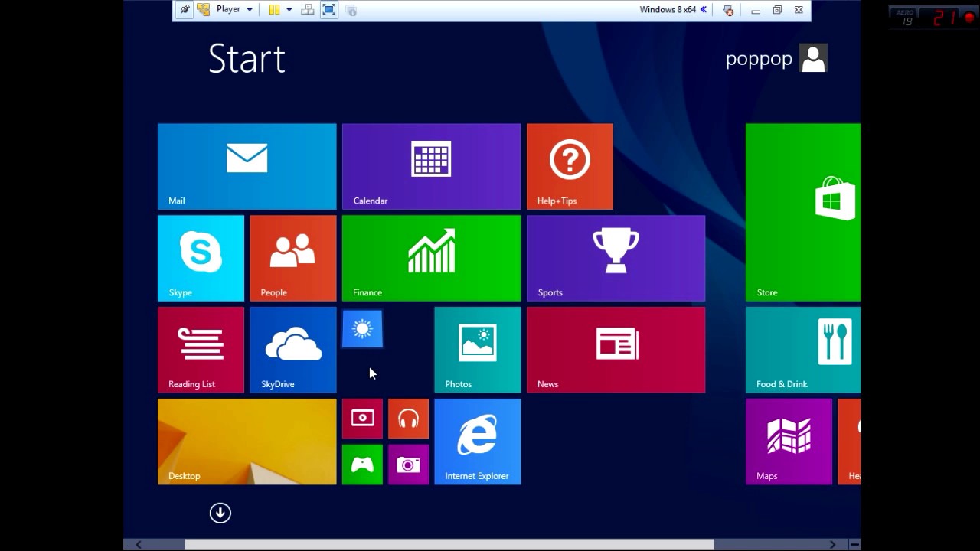This screenshot has width=980, height=551.
Task: Click the Windows 8 x64 label
Action: coord(668,10)
